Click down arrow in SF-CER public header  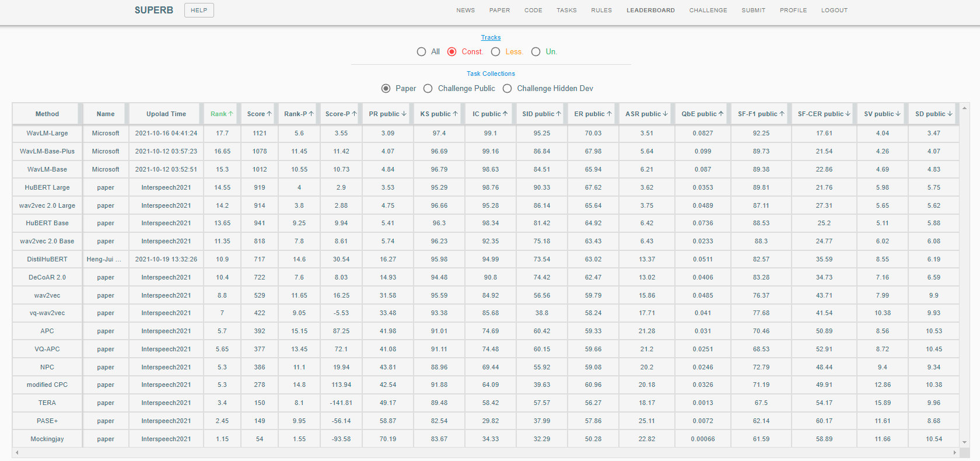coord(848,114)
